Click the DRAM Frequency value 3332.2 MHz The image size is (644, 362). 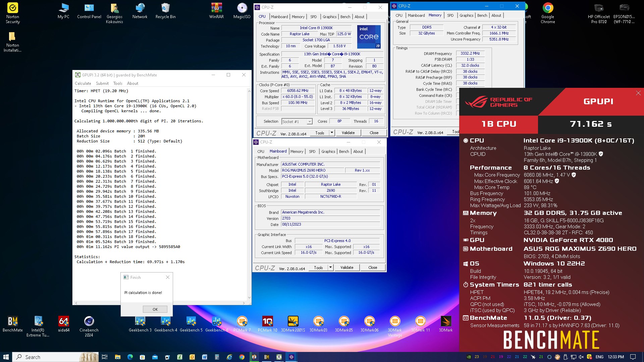[470, 54]
